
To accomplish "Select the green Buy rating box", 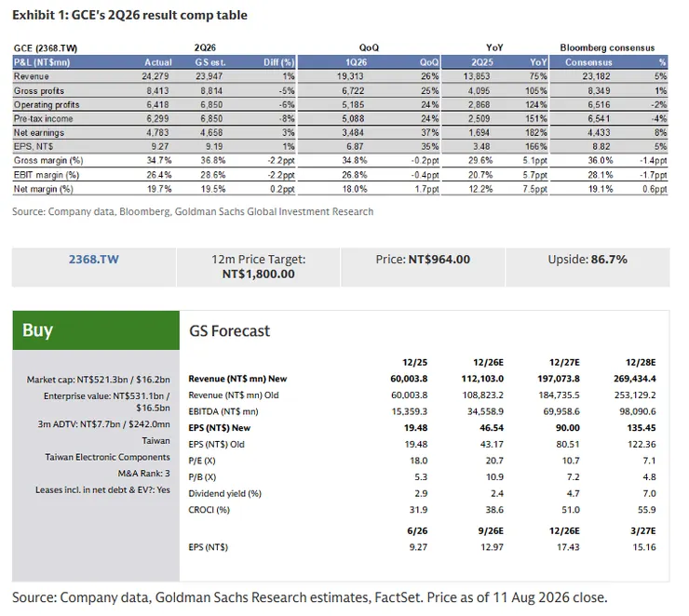I will tap(96, 330).
